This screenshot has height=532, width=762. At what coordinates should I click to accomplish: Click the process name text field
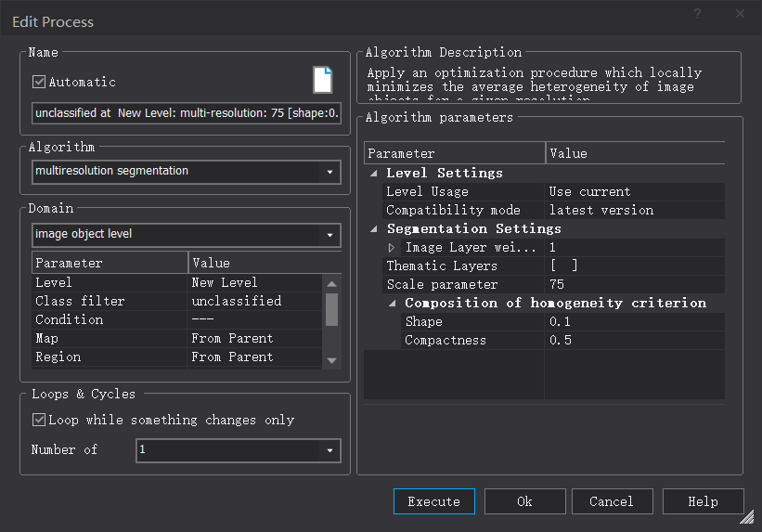pos(186,113)
